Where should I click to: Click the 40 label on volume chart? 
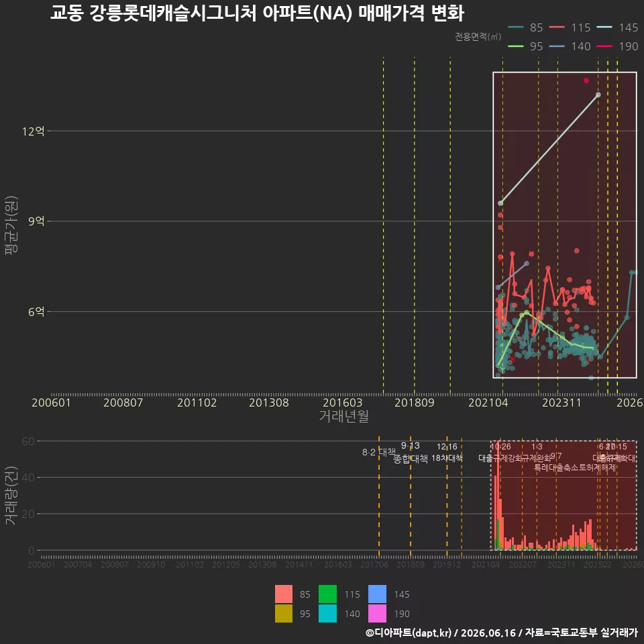pos(28,478)
